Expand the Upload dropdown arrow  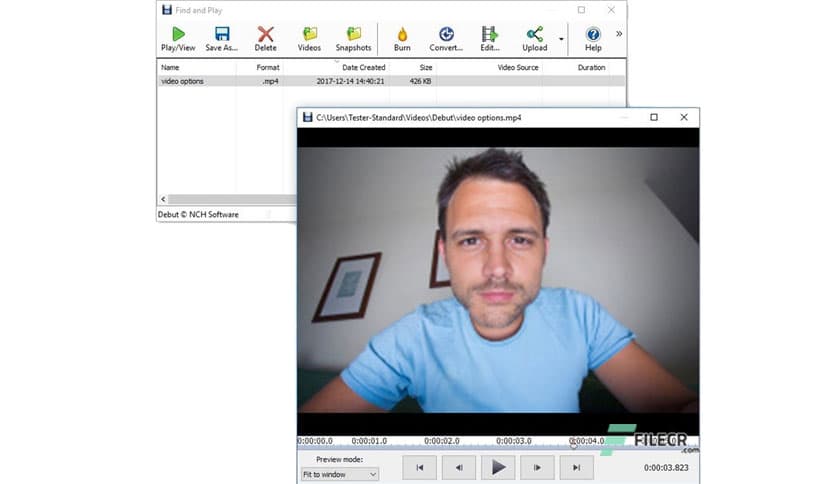[x=561, y=40]
